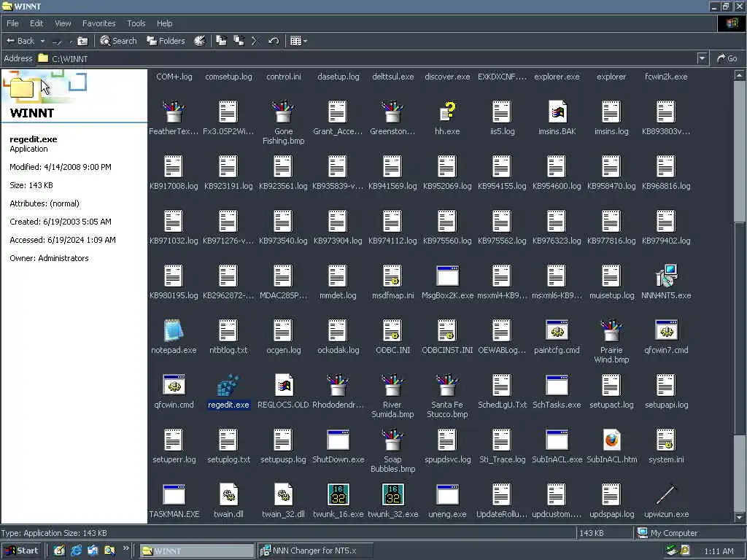
Task: Select the River Sumida.bmp icon
Action: [x=392, y=385]
